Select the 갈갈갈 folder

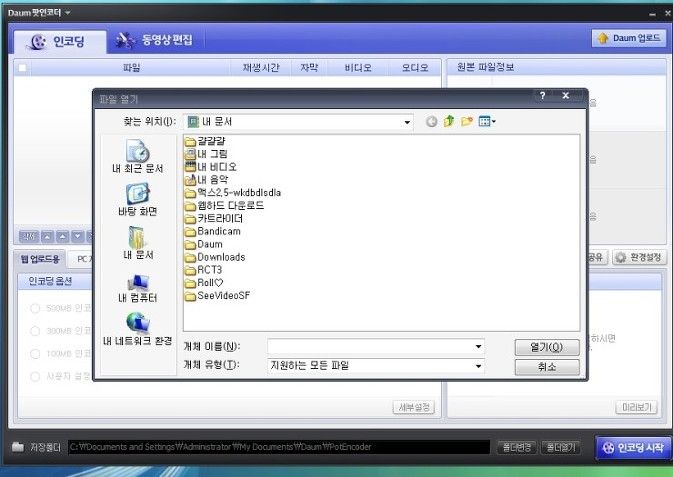[x=205, y=141]
